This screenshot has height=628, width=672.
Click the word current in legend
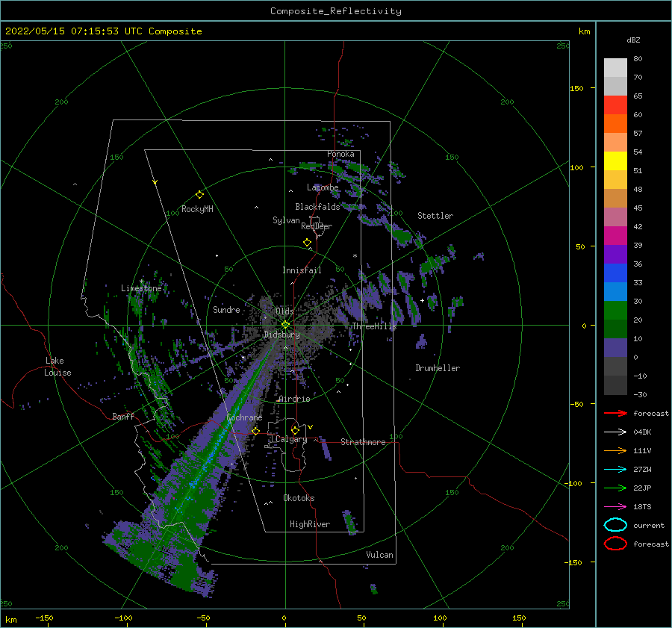point(649,525)
